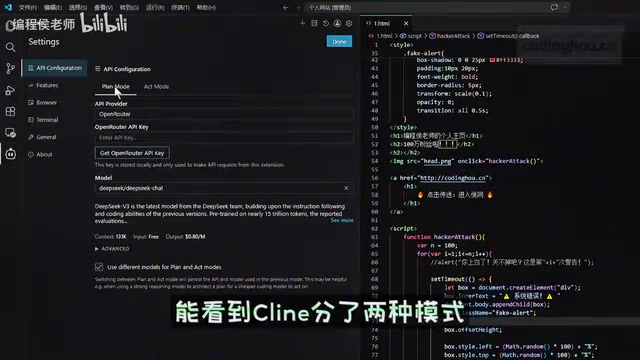
Task: Open the History clock icon in Cline toolbar
Action: click(326, 23)
